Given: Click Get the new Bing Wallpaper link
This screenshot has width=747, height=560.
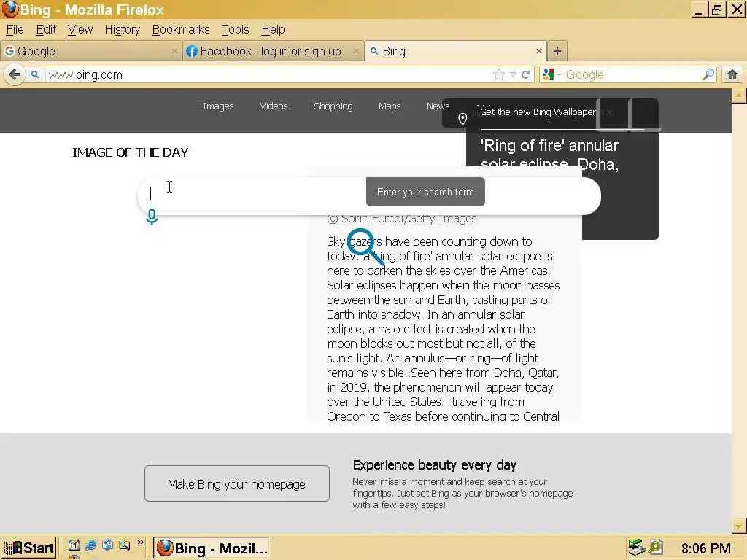Looking at the screenshot, I should pyautogui.click(x=538, y=112).
